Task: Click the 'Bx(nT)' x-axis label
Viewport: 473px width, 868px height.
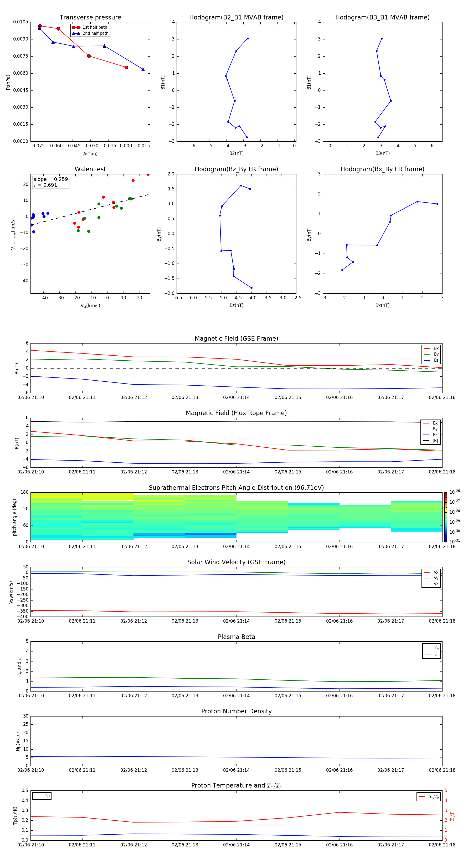Action: 382,305
